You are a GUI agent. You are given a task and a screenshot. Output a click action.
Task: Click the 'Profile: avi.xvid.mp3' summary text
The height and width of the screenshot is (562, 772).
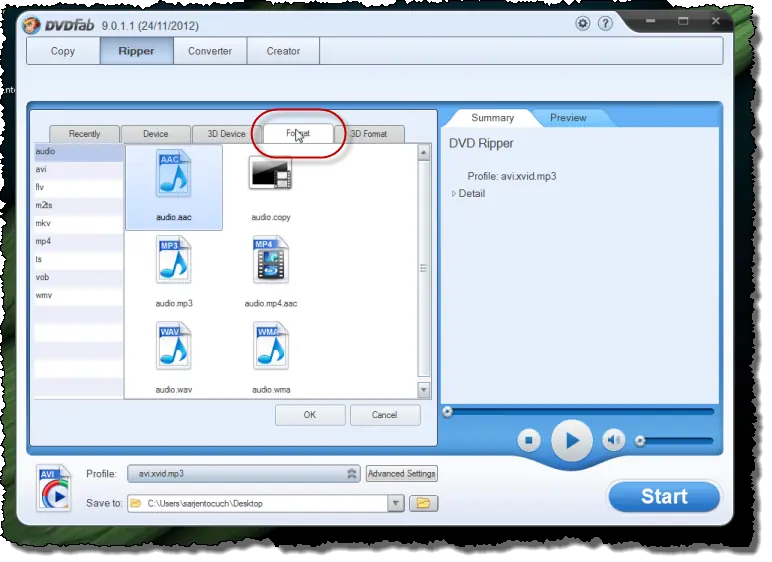point(512,176)
